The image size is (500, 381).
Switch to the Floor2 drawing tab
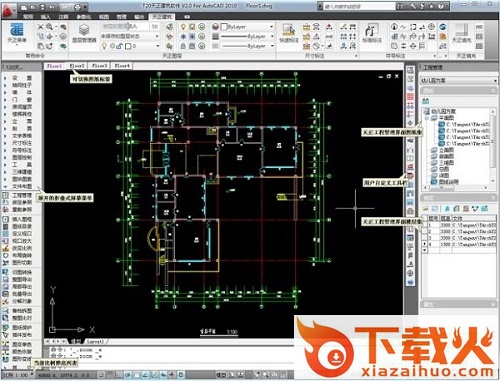click(x=77, y=66)
